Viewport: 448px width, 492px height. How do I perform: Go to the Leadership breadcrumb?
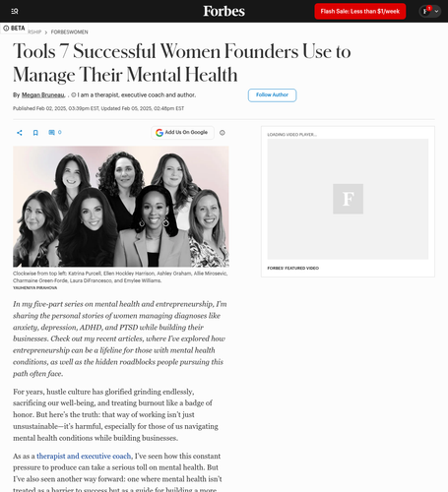34,32
